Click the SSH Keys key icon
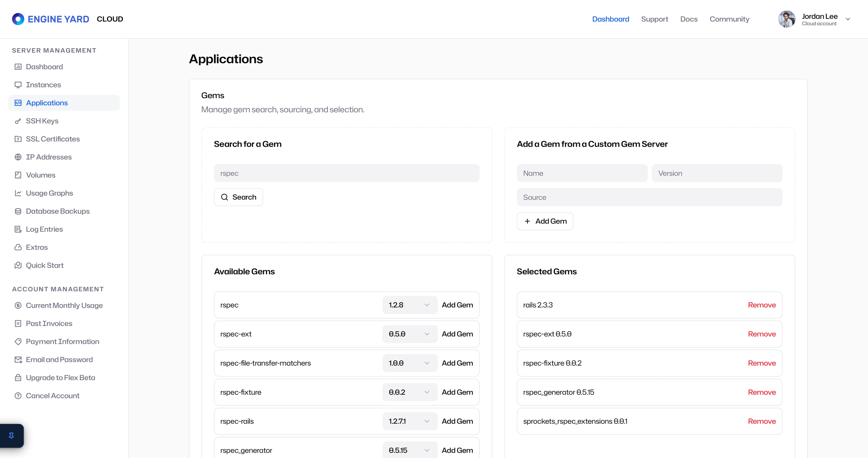The image size is (868, 458). tap(18, 121)
